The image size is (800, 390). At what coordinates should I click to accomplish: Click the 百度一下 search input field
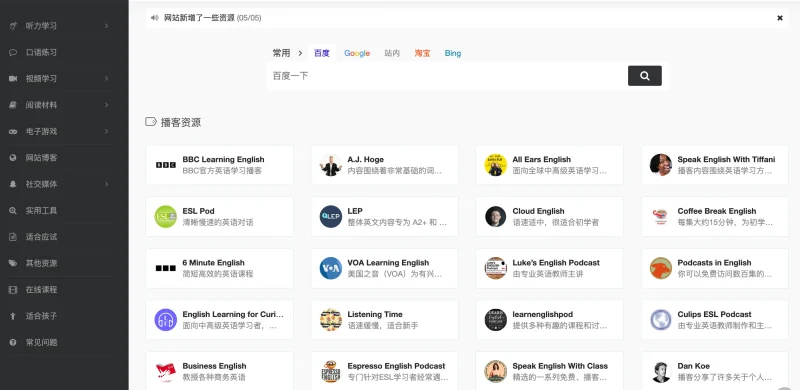click(446, 76)
